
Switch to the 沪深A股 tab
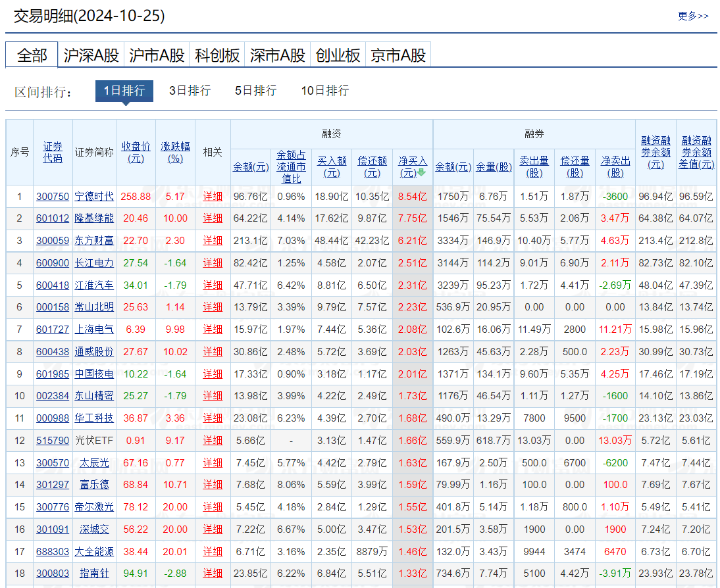(91, 55)
